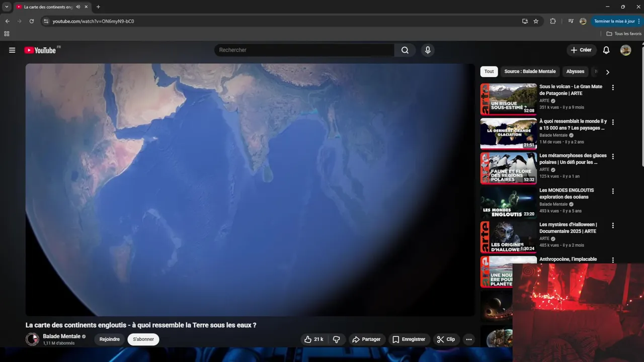Open media controls icon in toolbar

(571, 21)
